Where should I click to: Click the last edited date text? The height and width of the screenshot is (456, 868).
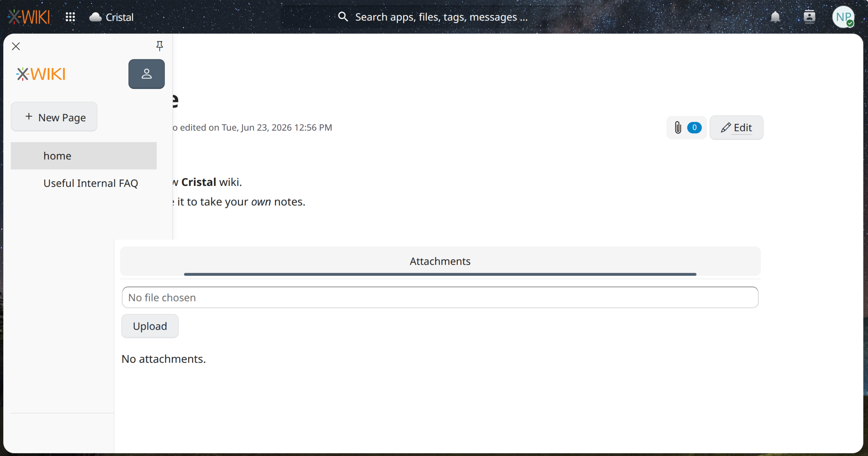[x=252, y=128]
